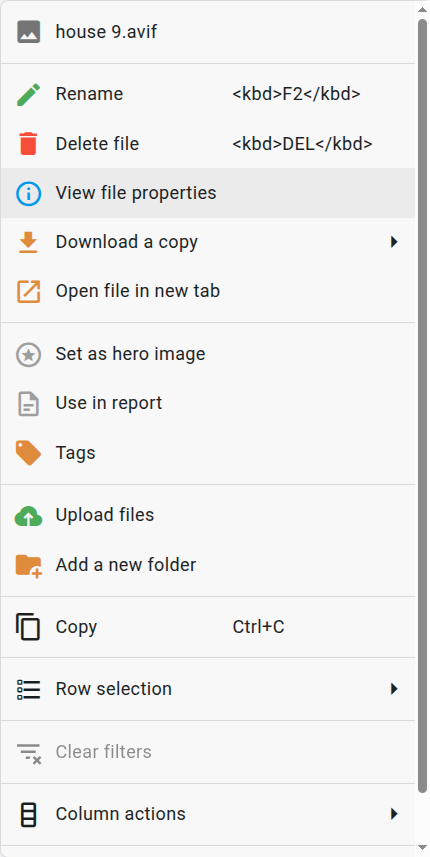Click the Copy label text

(76, 627)
